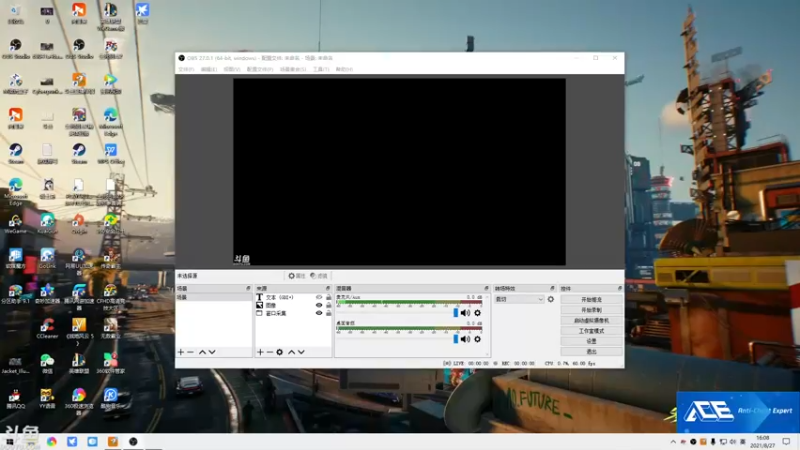Screen dimensions: 800x450
Task: Click the 麦克风/Aux volume slider handle
Action: pyautogui.click(x=456, y=313)
